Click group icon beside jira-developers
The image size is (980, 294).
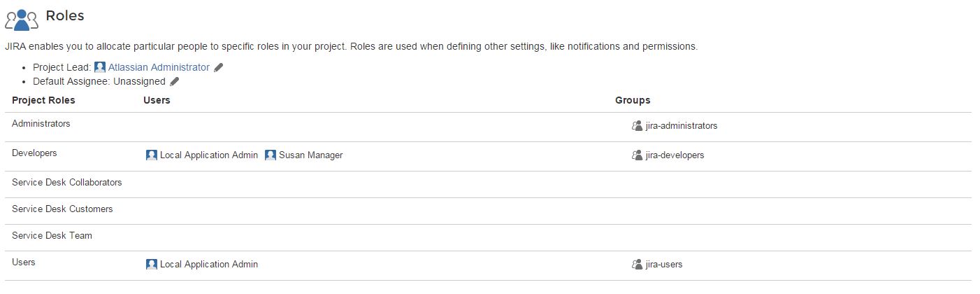tap(637, 155)
